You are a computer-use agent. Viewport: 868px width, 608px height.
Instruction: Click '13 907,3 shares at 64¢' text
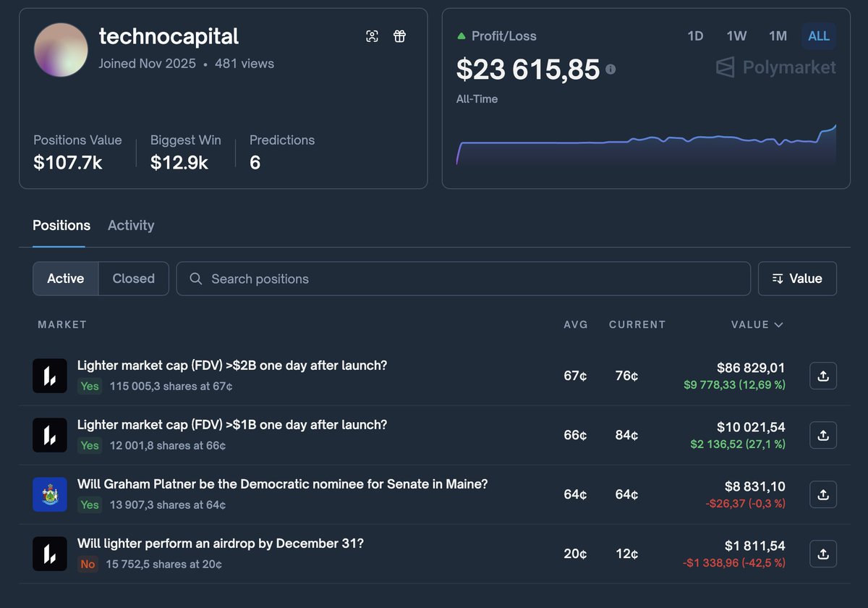pos(168,505)
